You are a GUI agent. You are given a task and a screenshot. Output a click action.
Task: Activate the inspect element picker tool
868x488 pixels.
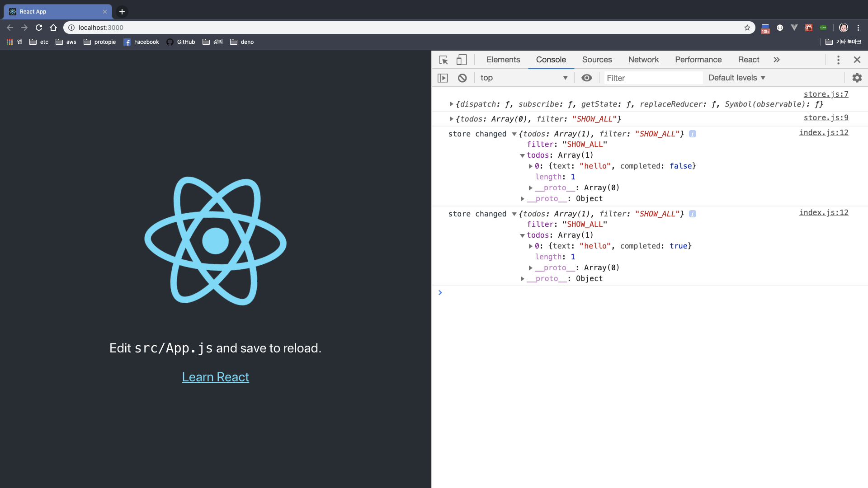click(x=443, y=60)
